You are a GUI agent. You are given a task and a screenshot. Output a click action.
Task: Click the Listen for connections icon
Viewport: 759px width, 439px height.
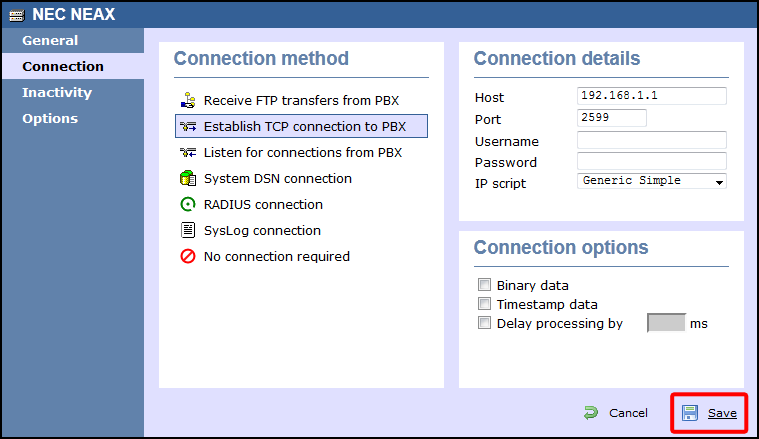pos(187,153)
